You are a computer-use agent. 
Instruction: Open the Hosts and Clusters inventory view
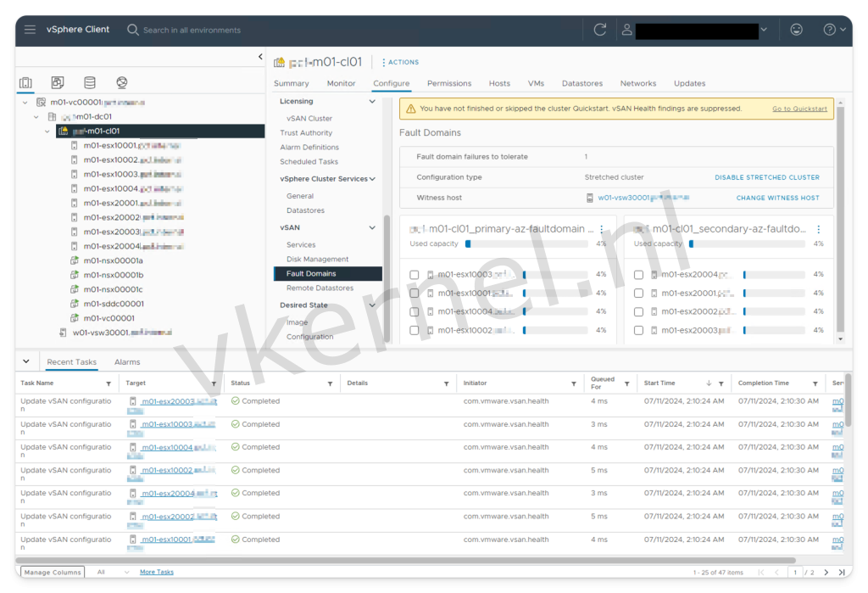click(x=25, y=82)
